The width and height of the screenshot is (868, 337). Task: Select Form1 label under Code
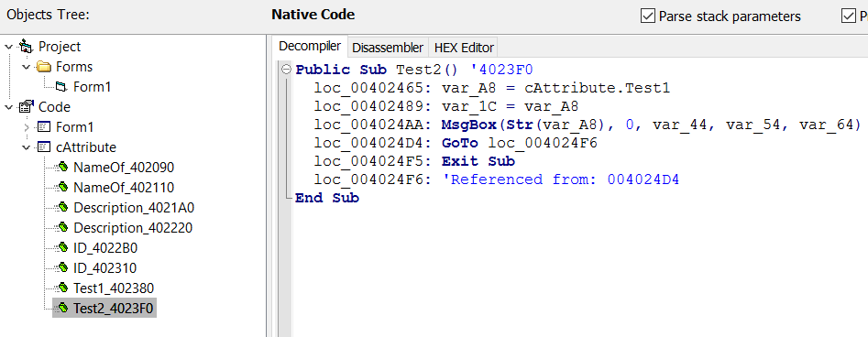75,127
